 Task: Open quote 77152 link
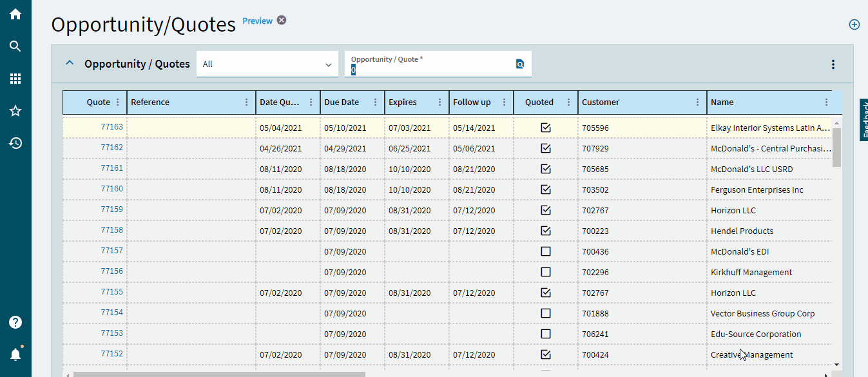[112, 354]
